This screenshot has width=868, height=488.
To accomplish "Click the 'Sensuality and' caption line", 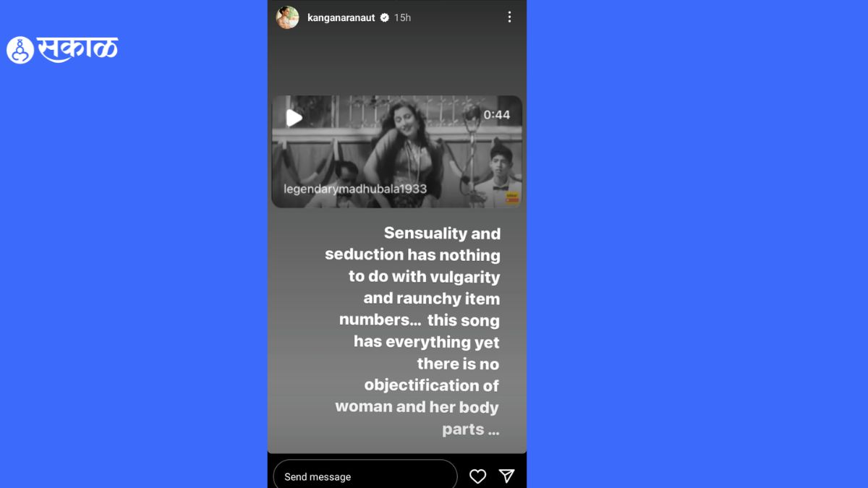I will [x=442, y=234].
